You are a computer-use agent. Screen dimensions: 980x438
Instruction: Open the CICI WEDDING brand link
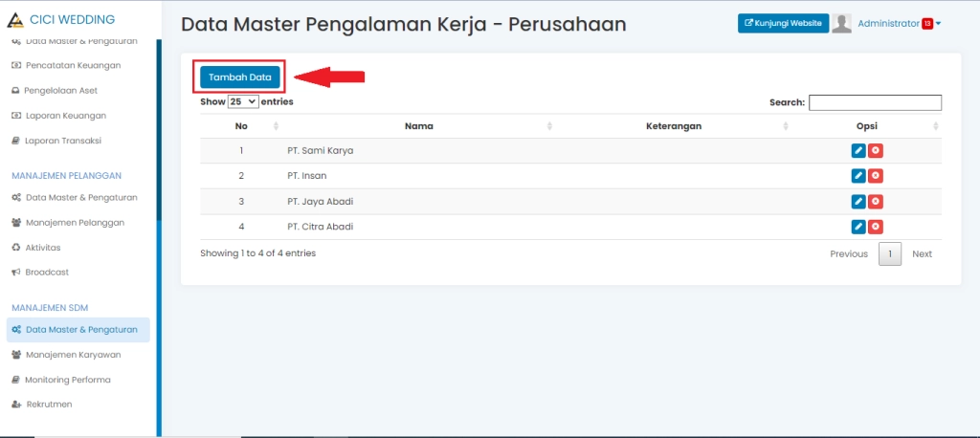[x=73, y=20]
